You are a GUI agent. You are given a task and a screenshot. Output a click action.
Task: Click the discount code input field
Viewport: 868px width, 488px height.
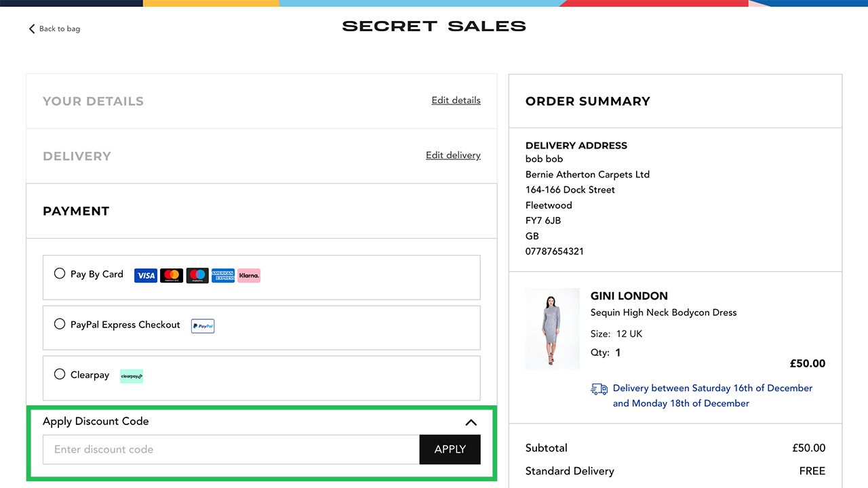(231, 449)
